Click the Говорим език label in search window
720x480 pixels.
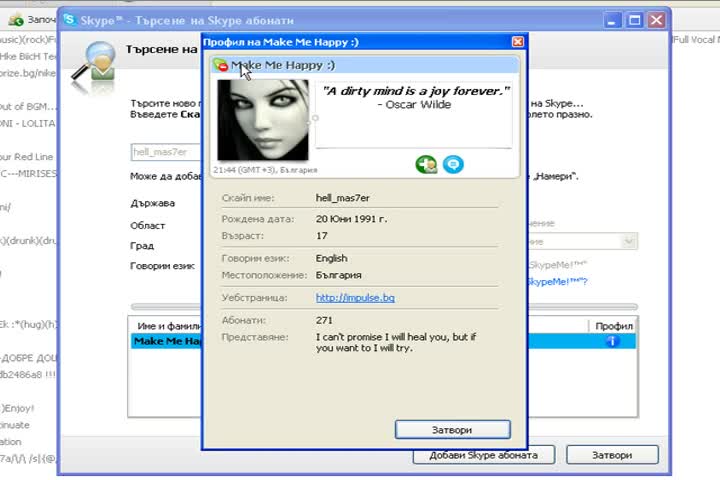click(162, 265)
